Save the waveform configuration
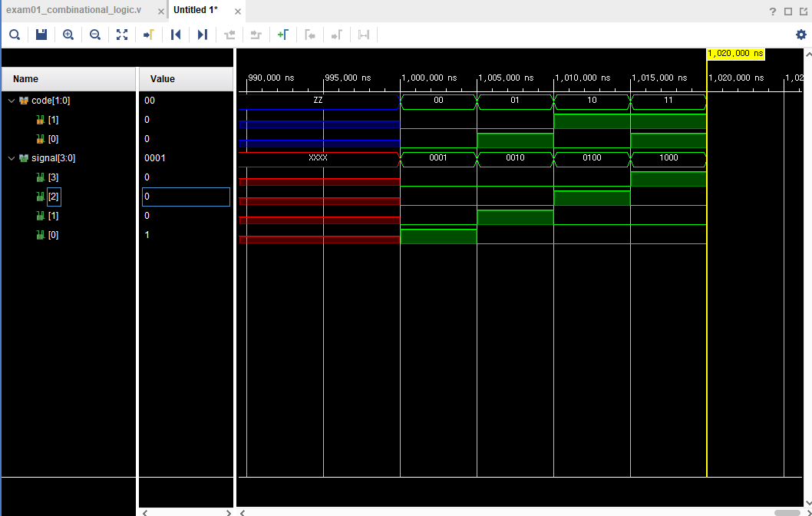Image resolution: width=812 pixels, height=516 pixels. tap(41, 35)
